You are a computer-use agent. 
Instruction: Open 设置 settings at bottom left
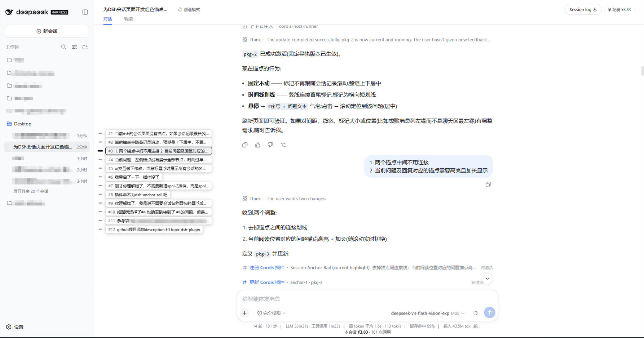pos(15,327)
